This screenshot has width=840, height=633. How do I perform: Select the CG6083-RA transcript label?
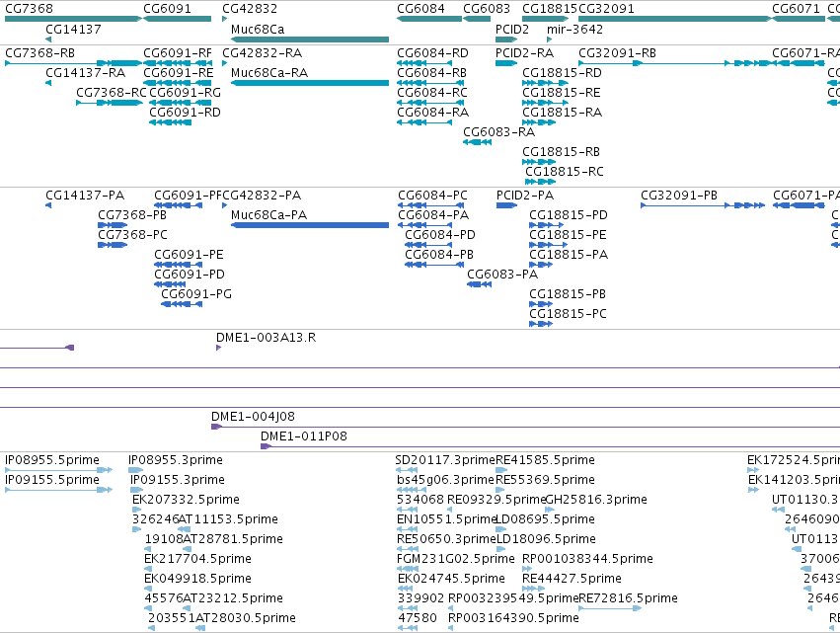point(498,132)
